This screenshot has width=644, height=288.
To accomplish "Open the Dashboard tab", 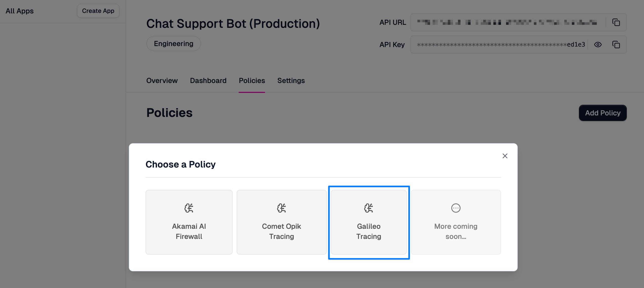I will [x=208, y=80].
